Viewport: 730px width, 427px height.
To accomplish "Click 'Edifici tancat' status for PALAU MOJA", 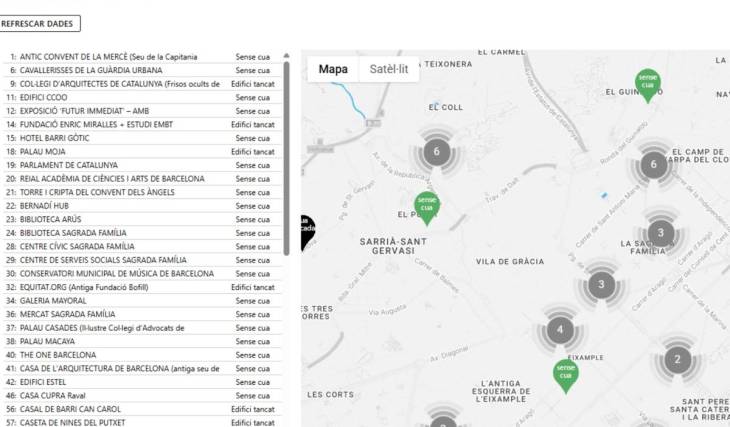I will point(253,151).
